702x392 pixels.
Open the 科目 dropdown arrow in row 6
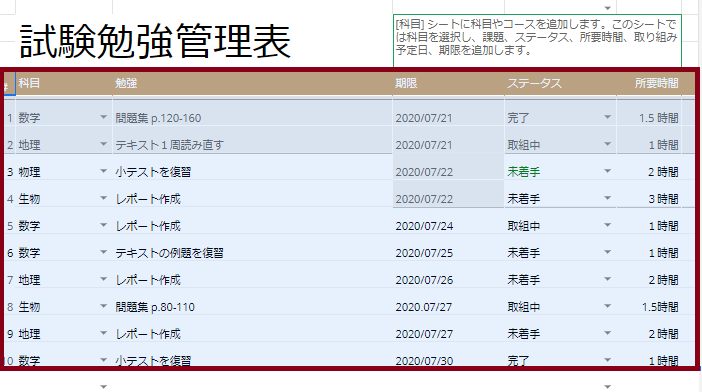click(103, 252)
